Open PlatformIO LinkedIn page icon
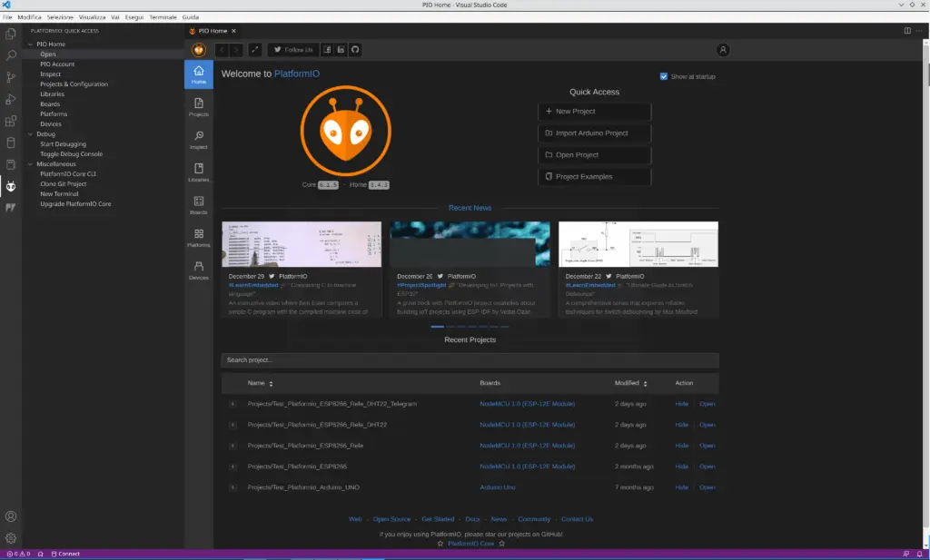This screenshot has height=560, width=930. point(341,50)
